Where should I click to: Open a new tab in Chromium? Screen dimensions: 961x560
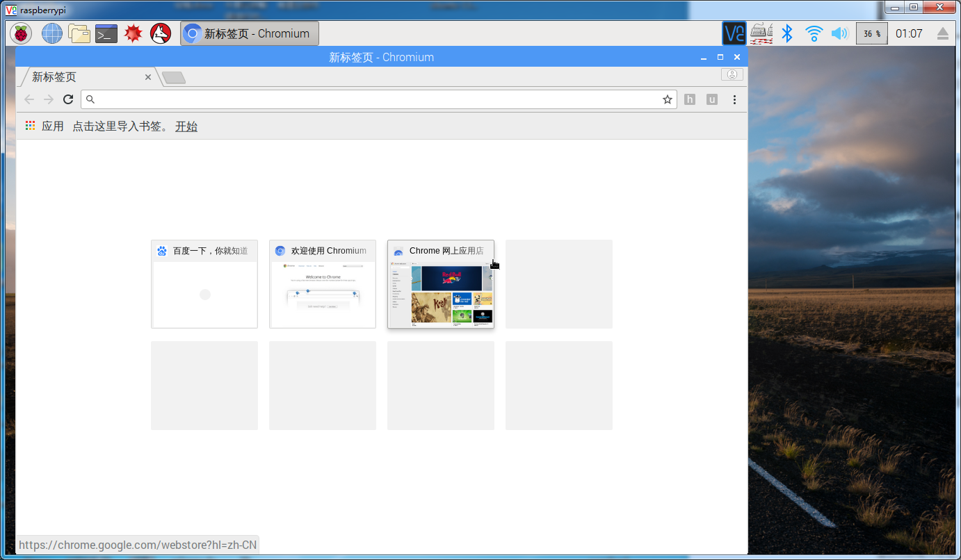click(173, 78)
